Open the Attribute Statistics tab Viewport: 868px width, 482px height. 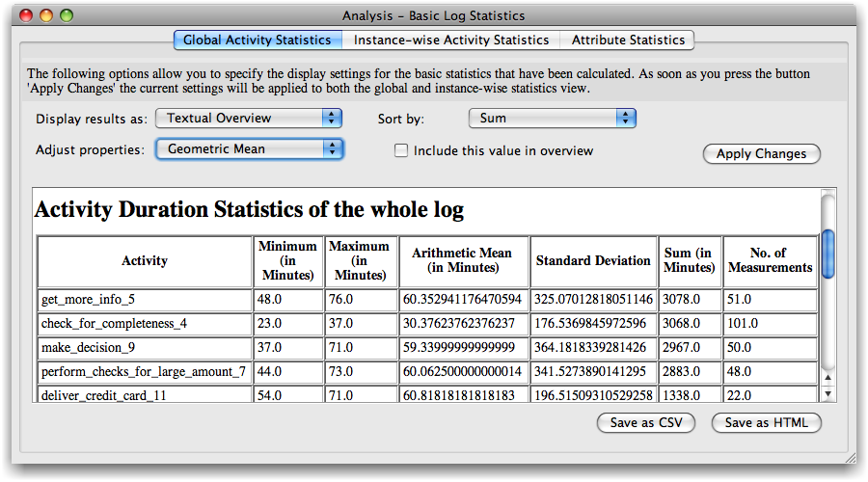click(628, 40)
